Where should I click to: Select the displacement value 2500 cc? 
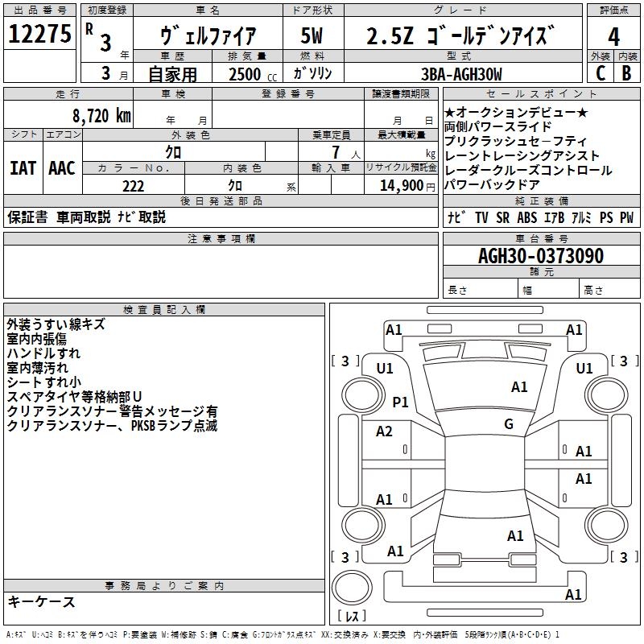click(x=253, y=74)
